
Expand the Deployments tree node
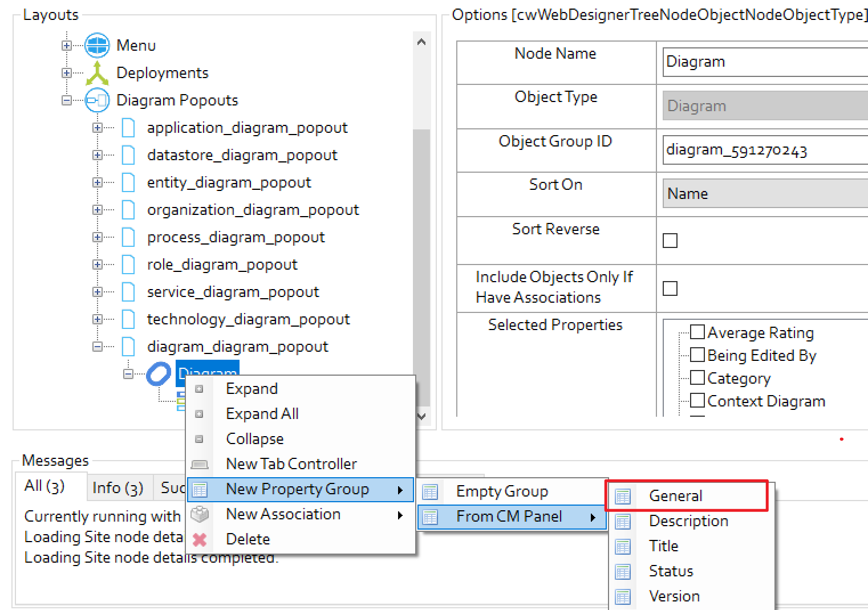pyautogui.click(x=67, y=73)
